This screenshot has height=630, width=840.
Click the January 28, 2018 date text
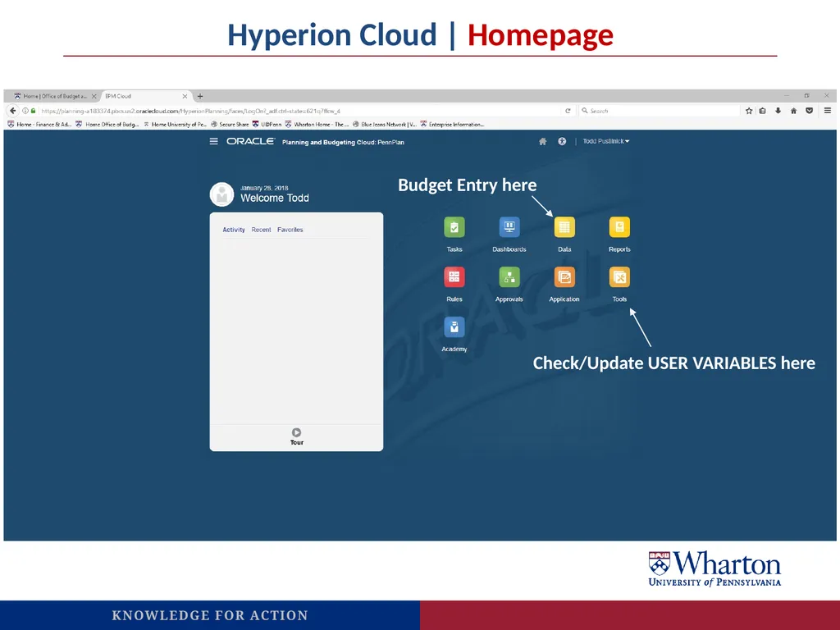[264, 188]
